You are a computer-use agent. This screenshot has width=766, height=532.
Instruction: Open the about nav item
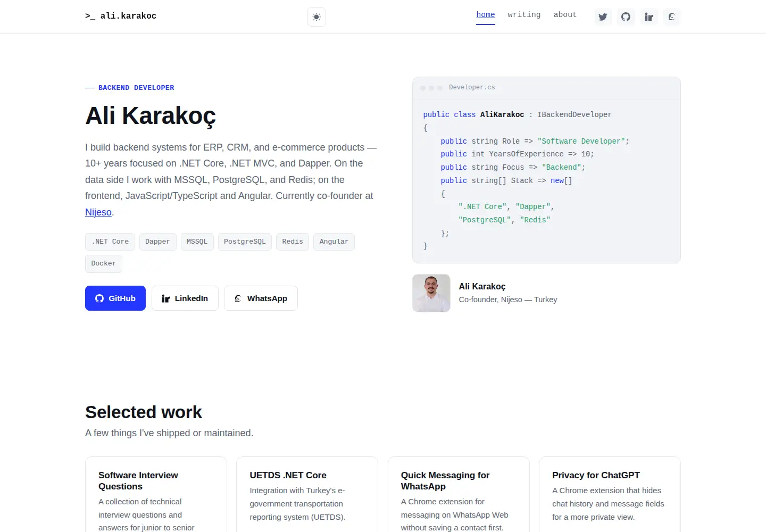tap(565, 15)
